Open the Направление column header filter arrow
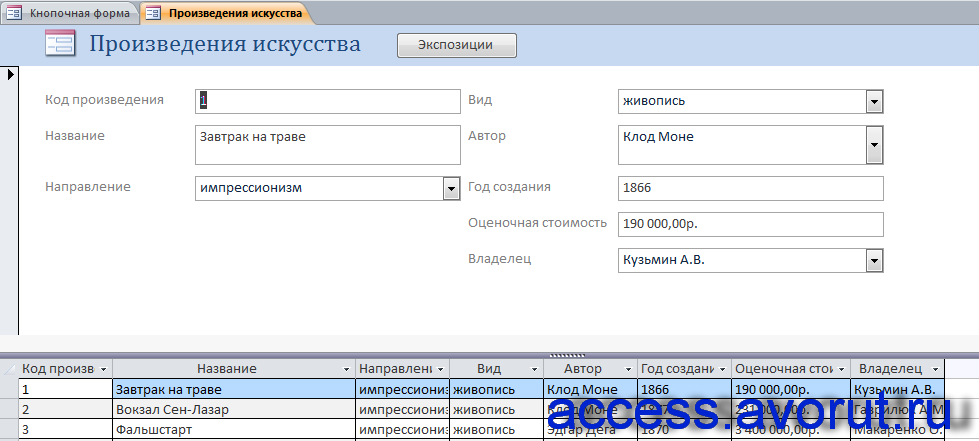The width and height of the screenshot is (979, 441). (x=441, y=369)
